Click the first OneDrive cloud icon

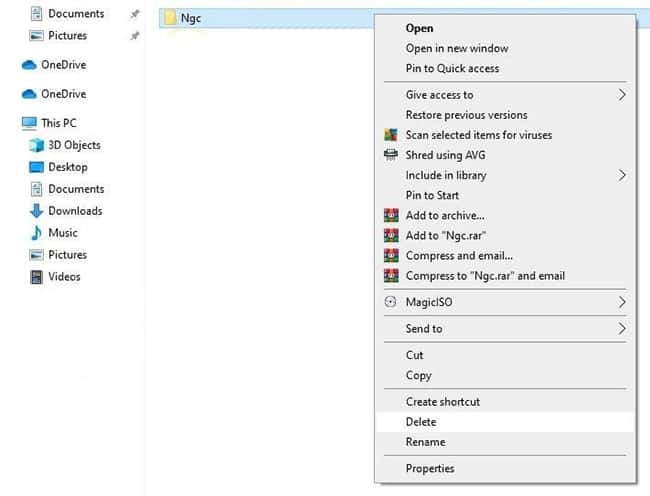tap(29, 65)
